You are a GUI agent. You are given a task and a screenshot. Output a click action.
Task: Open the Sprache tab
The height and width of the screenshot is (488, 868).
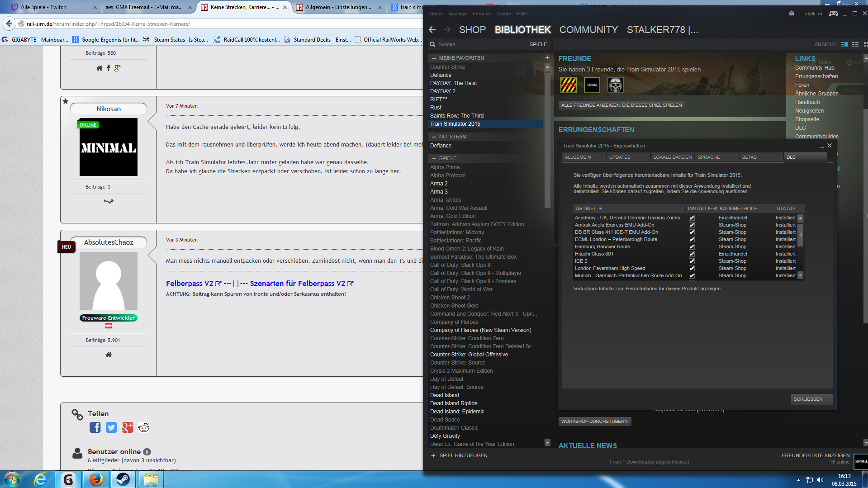coord(717,157)
